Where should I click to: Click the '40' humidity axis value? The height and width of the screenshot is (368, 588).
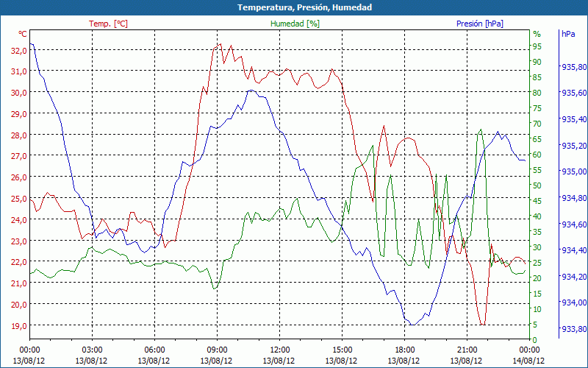[537, 216]
